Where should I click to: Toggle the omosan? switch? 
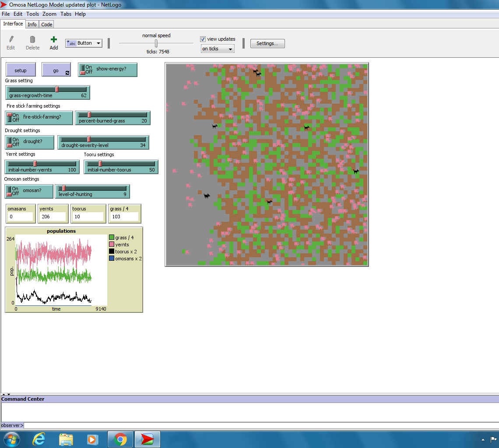29,191
